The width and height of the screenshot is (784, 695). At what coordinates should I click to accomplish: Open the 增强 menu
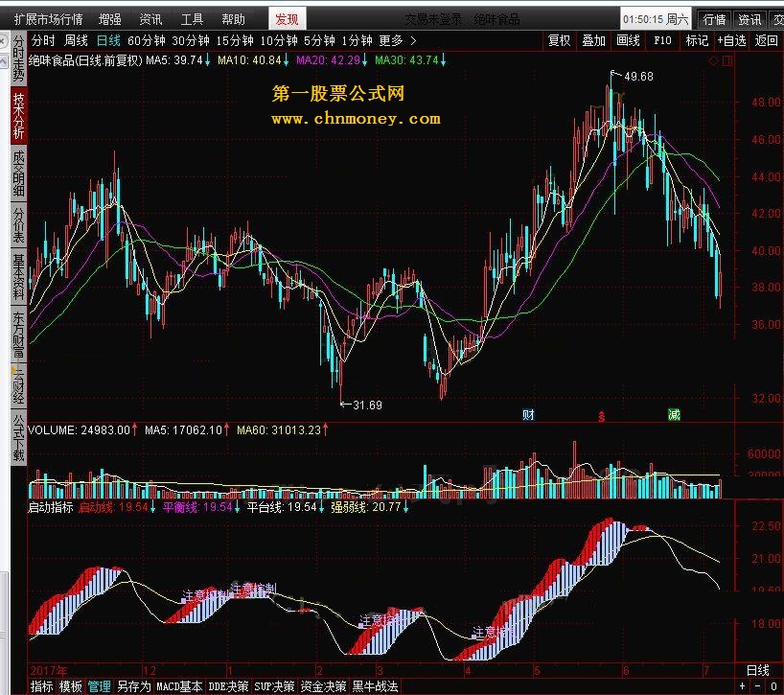click(x=110, y=19)
